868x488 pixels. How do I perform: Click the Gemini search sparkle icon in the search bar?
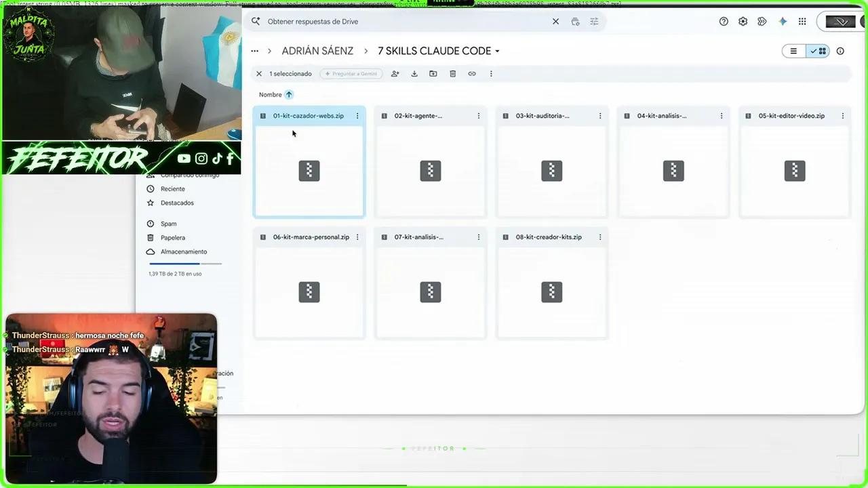pyautogui.click(x=256, y=22)
